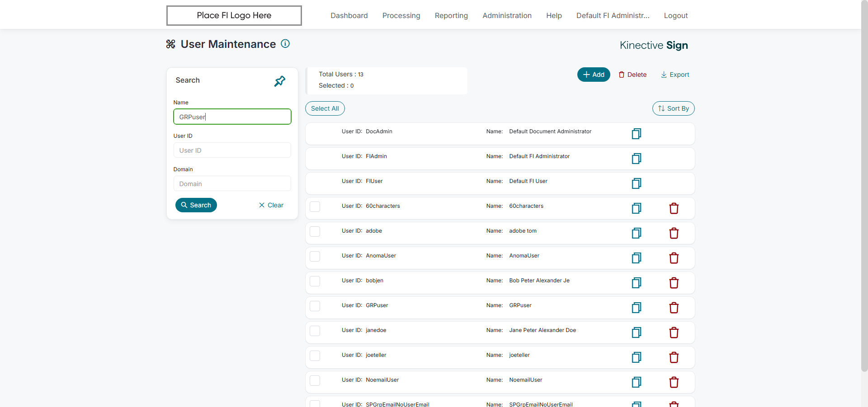
Task: Open the Dashboard menu
Action: 349,15
